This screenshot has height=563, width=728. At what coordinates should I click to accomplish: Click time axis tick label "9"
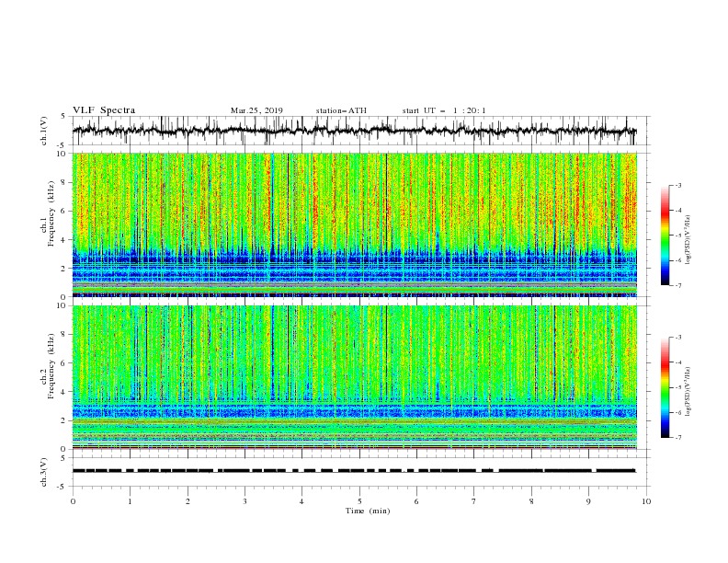click(588, 501)
